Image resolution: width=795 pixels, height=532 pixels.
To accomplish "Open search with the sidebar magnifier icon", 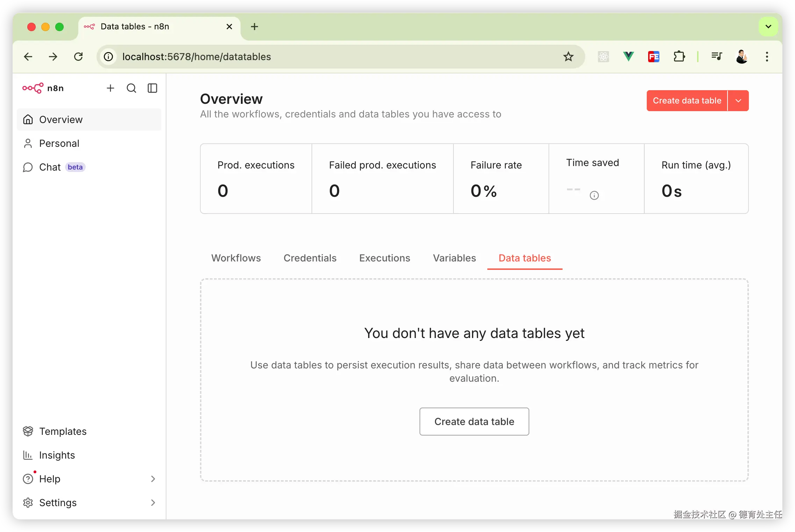I will tap(131, 88).
